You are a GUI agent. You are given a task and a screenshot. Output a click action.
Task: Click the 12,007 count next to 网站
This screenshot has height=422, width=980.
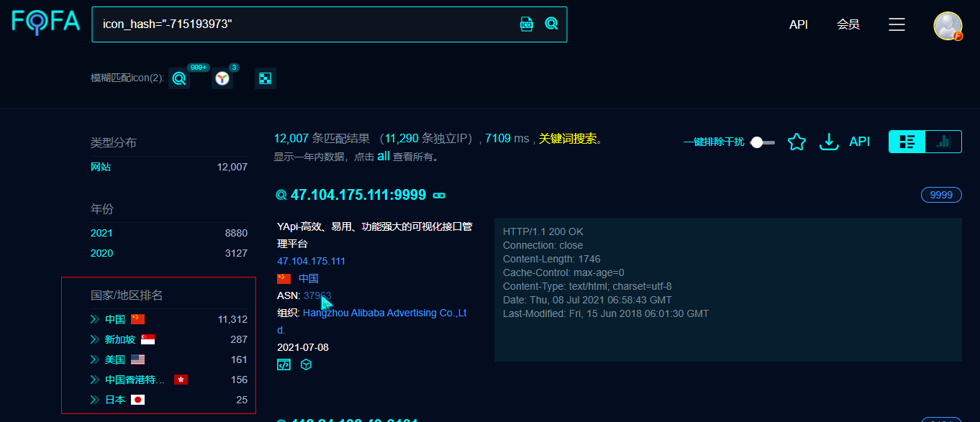(x=232, y=167)
